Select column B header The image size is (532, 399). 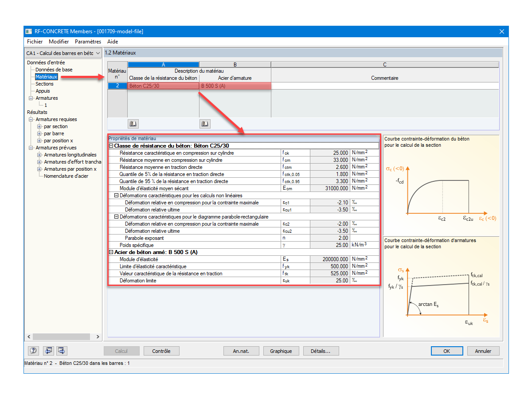(x=235, y=65)
